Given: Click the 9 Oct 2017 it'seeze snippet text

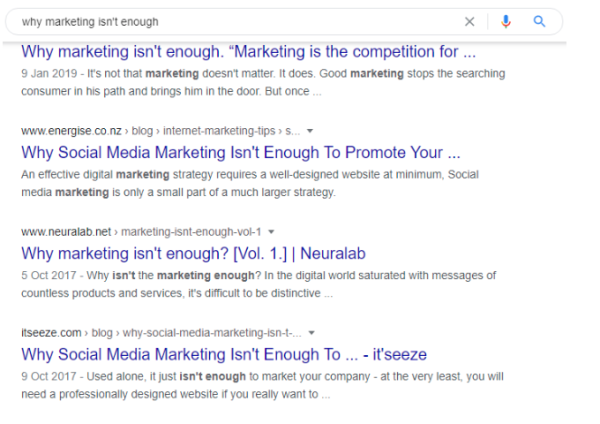Looking at the screenshot, I should 262,385.
